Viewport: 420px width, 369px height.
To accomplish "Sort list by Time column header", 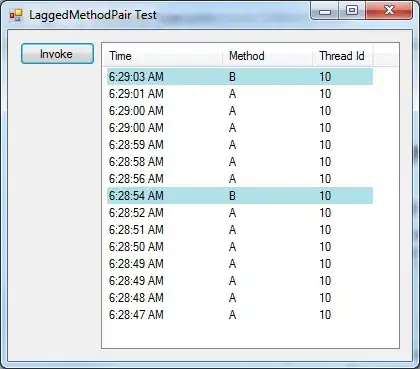I will tap(164, 56).
